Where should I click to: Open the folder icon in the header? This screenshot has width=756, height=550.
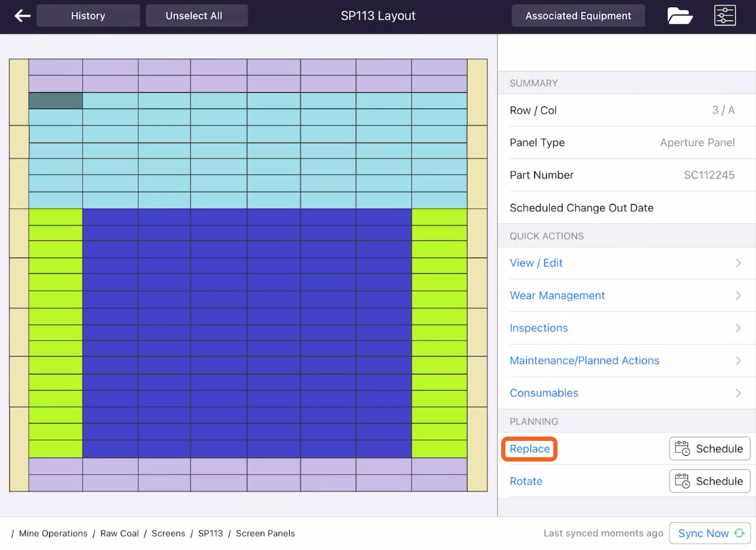tap(679, 15)
